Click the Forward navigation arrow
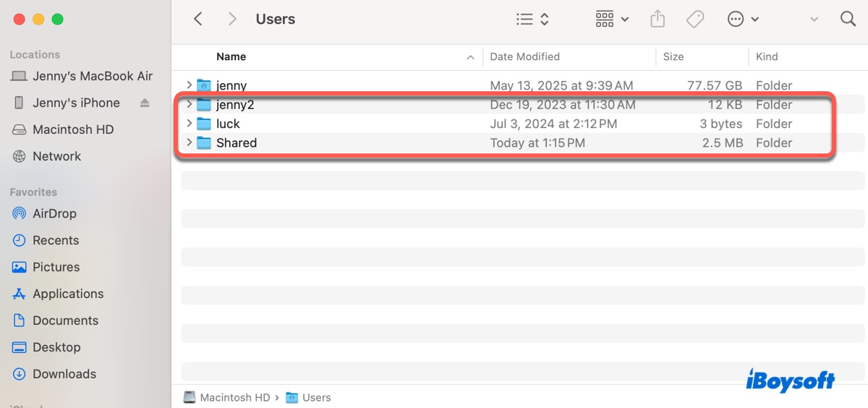This screenshot has width=868, height=408. click(232, 20)
